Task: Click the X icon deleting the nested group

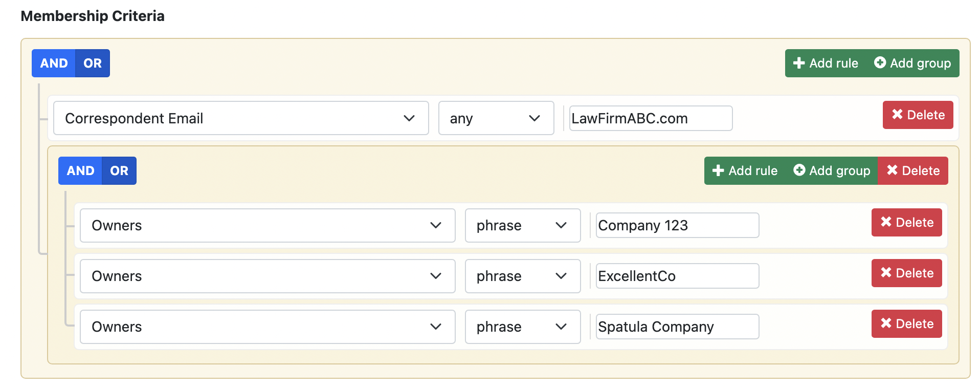Action: [893, 170]
